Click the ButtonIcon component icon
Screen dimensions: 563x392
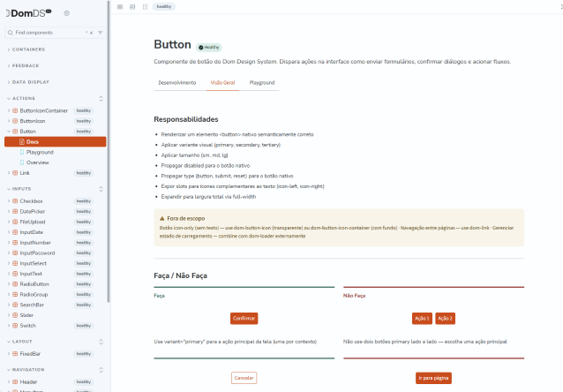pyautogui.click(x=15, y=121)
